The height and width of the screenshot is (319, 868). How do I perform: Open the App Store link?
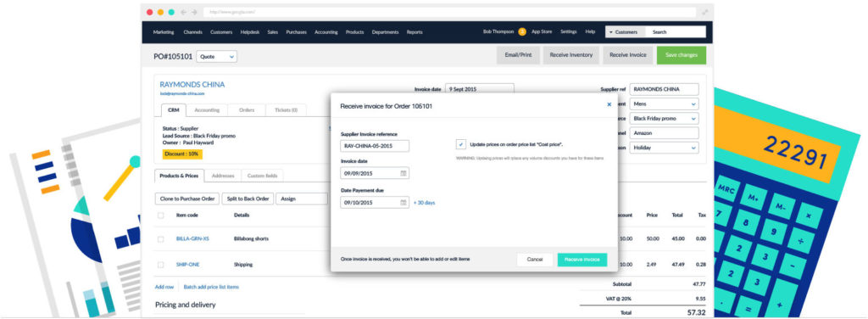pos(542,32)
